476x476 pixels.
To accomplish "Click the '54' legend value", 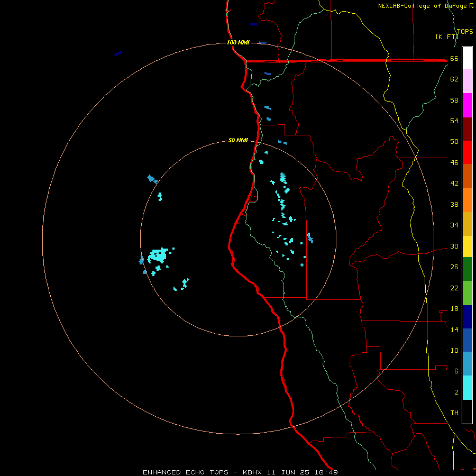I will (454, 121).
